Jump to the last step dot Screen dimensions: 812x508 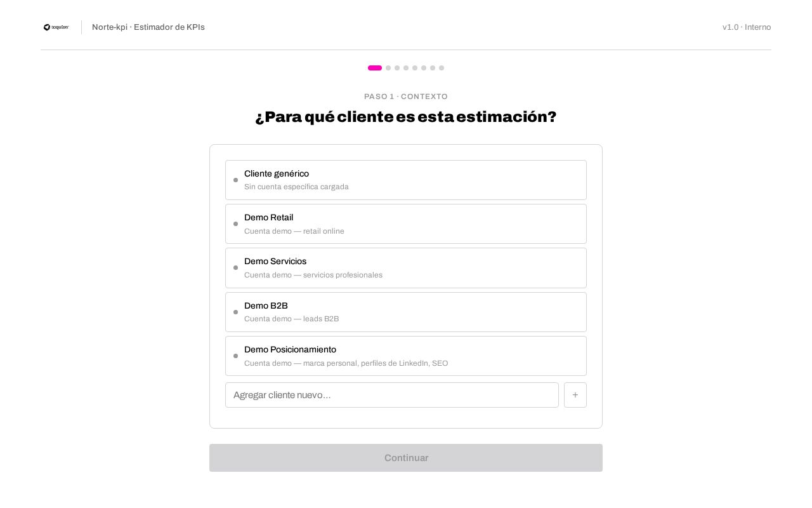[442, 68]
